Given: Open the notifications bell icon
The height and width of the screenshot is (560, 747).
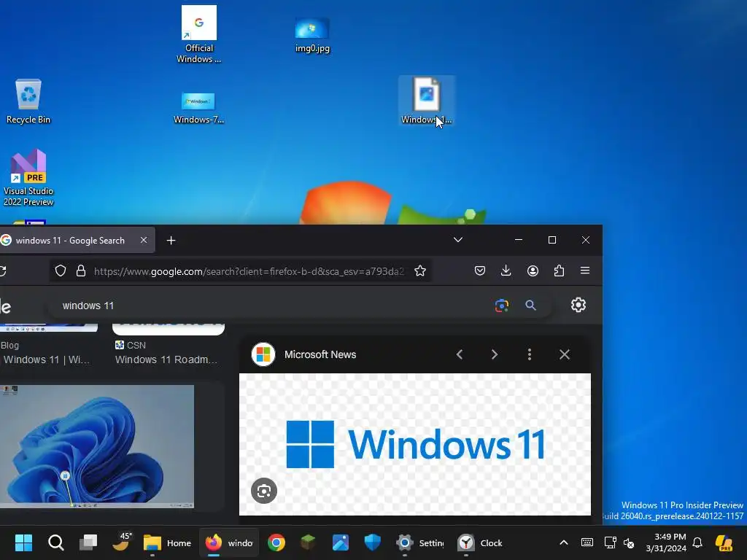Looking at the screenshot, I should [x=697, y=542].
